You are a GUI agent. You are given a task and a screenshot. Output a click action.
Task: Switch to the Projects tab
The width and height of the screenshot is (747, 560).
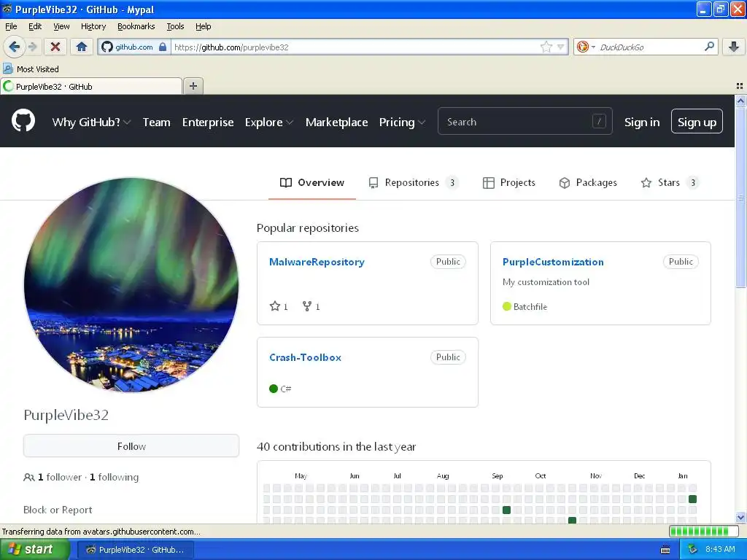coord(508,183)
